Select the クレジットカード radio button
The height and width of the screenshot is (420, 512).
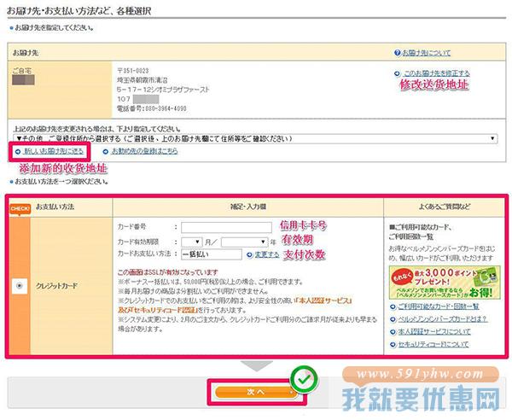pos(19,286)
